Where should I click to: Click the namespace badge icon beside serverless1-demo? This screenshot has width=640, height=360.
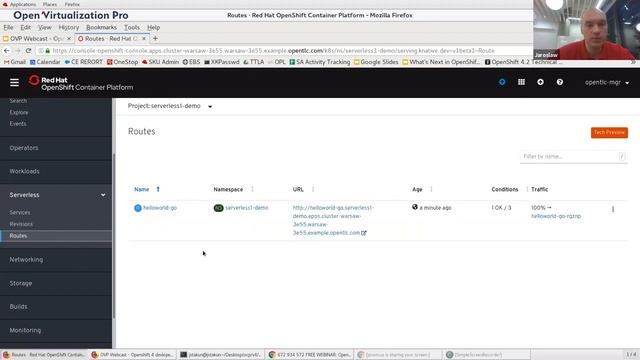(218, 208)
